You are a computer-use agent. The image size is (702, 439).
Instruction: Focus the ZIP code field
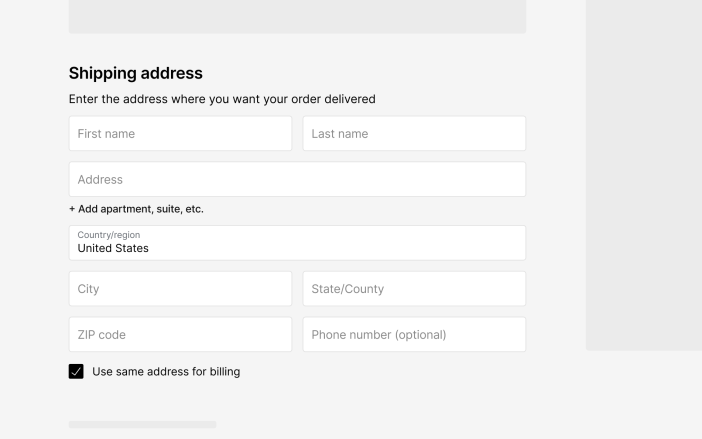(180, 335)
